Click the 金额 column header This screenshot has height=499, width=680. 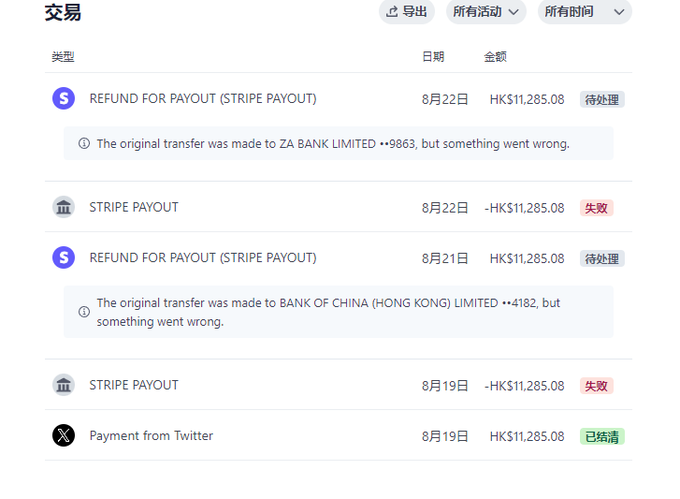[495, 56]
